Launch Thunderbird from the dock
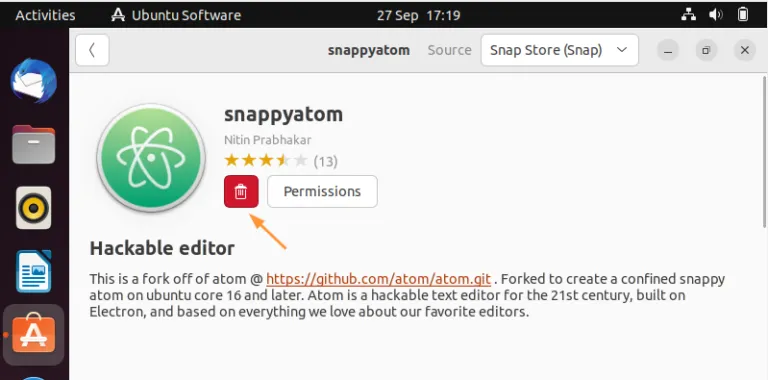768x380 pixels. (33, 81)
